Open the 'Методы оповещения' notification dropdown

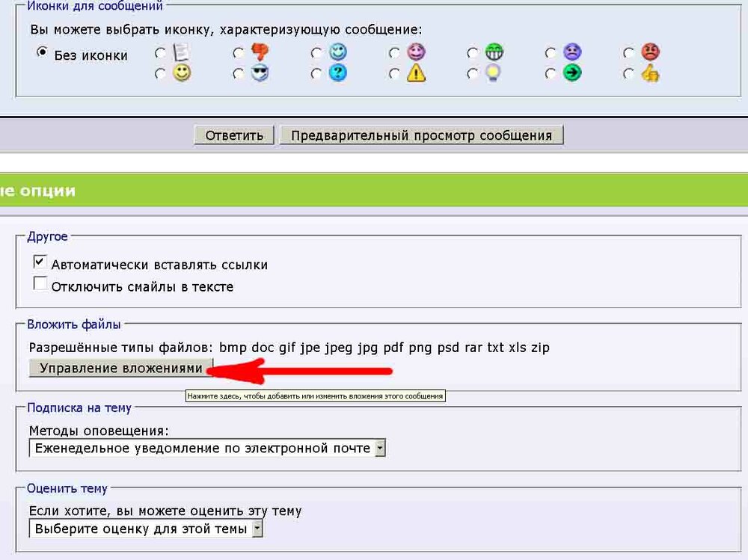click(x=207, y=449)
